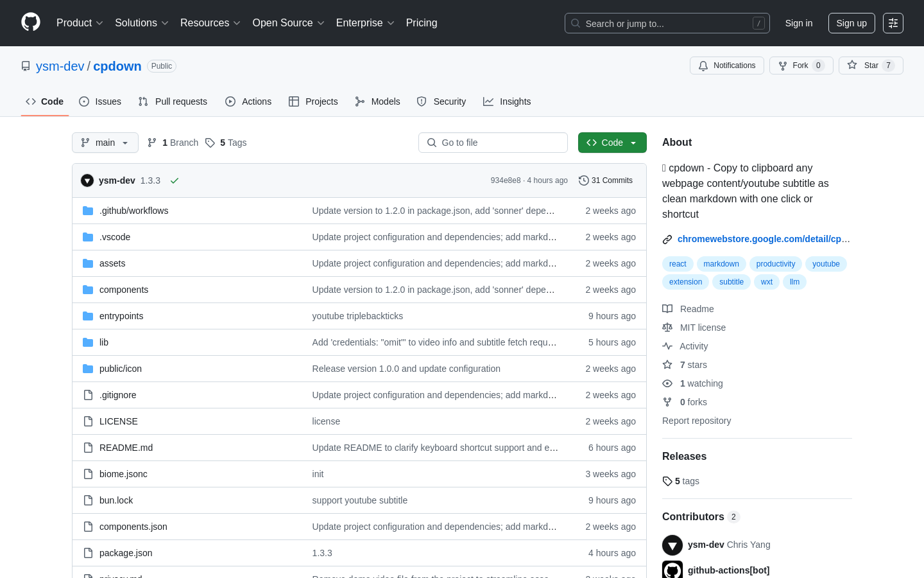This screenshot has height=578, width=924.
Task: Select the markdown topic tag
Action: click(x=721, y=264)
